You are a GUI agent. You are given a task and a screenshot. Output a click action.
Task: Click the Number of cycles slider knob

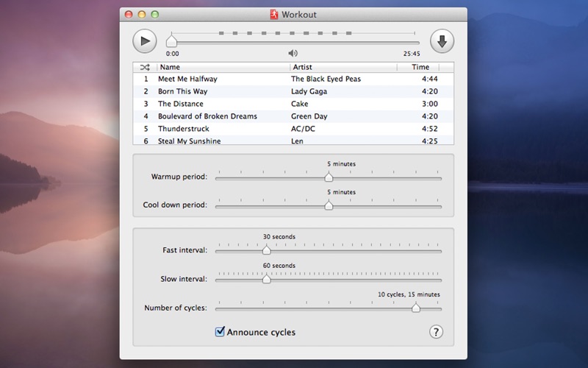[x=415, y=308]
